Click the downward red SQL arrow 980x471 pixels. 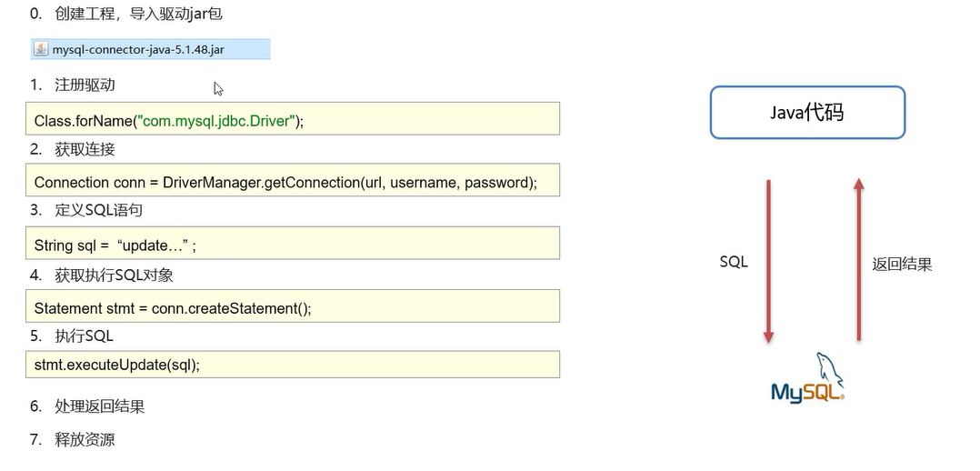click(768, 262)
